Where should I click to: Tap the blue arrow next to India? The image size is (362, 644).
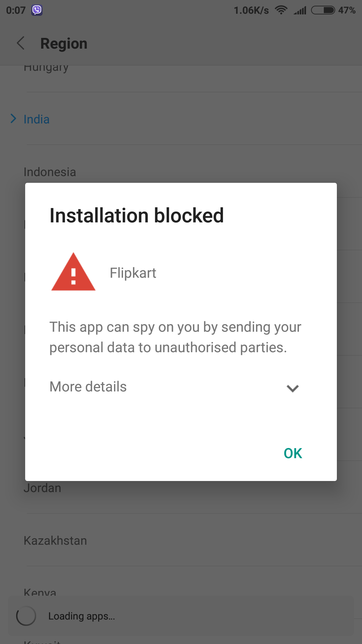(x=13, y=118)
